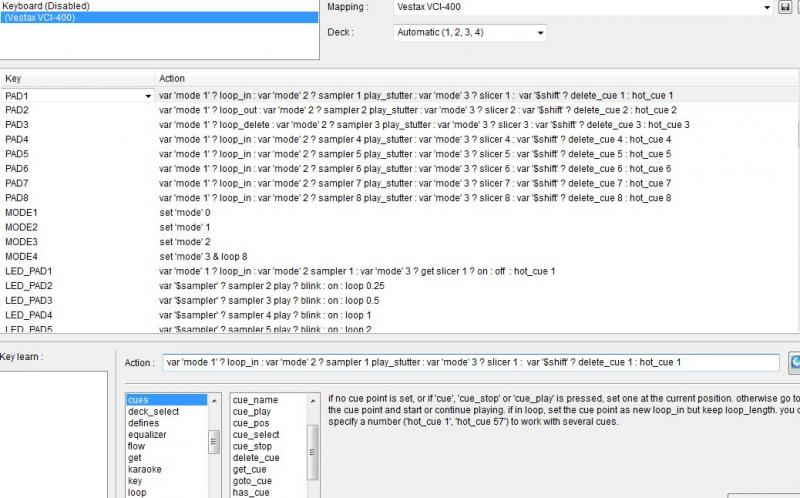Choose the karaoke category in the list

(144, 469)
